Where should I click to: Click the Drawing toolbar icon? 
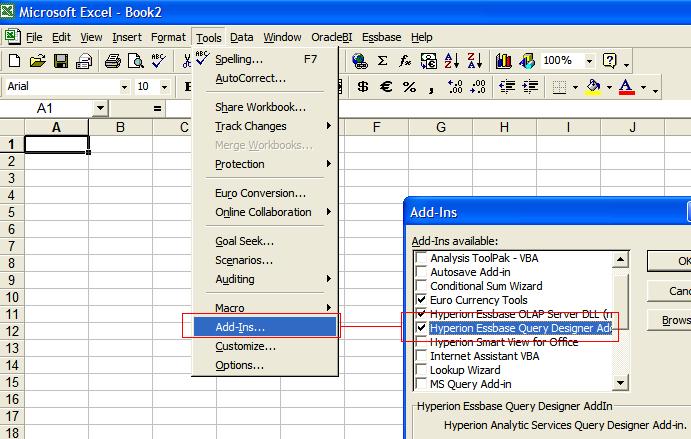(x=527, y=60)
